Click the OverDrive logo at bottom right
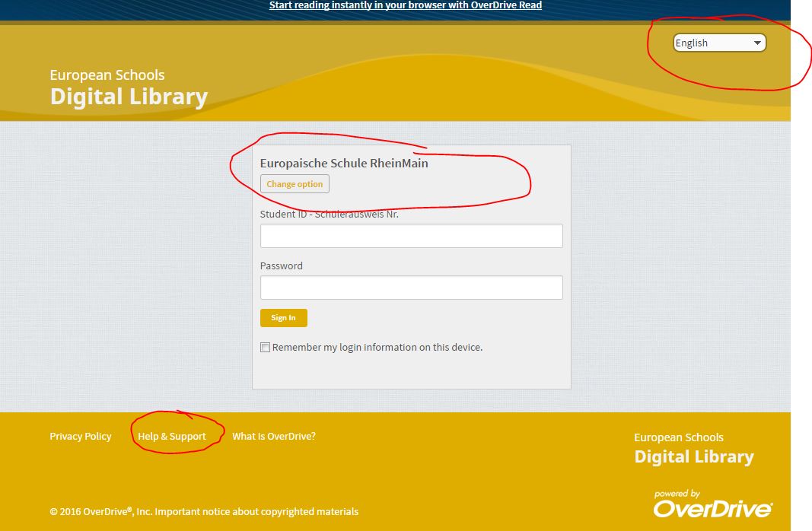 [x=711, y=505]
